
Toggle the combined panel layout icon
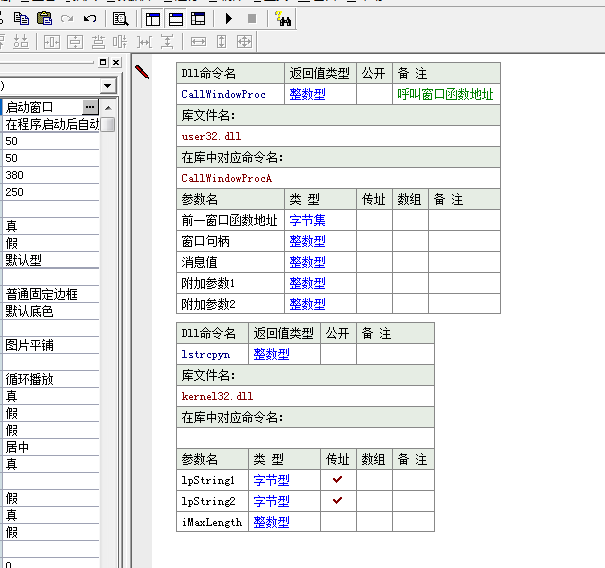pos(198,19)
